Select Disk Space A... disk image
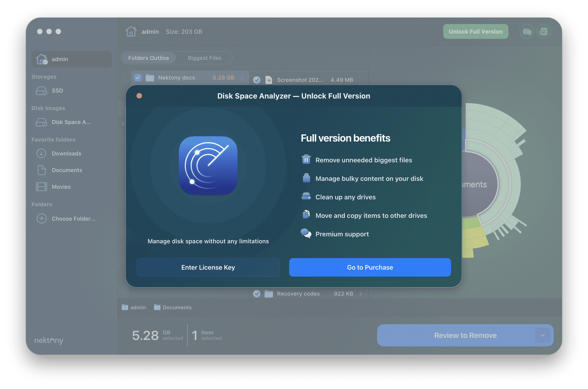Viewport: 588px width, 389px height. 71,122
